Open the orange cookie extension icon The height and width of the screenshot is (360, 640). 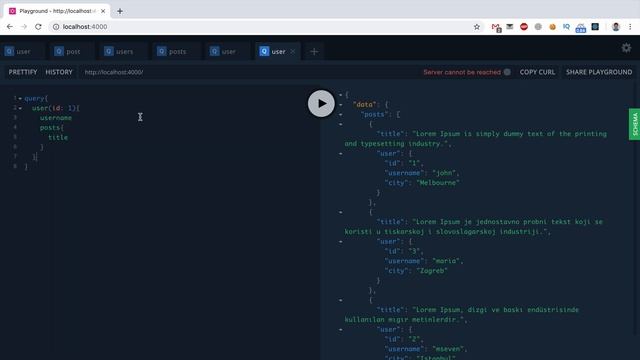pos(552,27)
